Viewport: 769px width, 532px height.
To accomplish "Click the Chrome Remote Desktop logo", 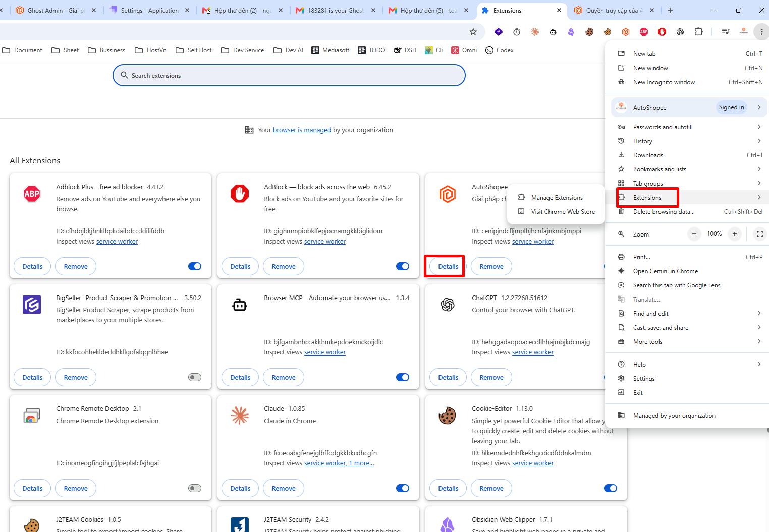I will (x=32, y=416).
